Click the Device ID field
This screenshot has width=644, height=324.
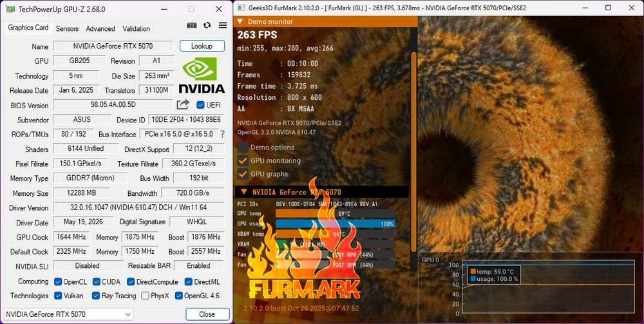pos(186,120)
